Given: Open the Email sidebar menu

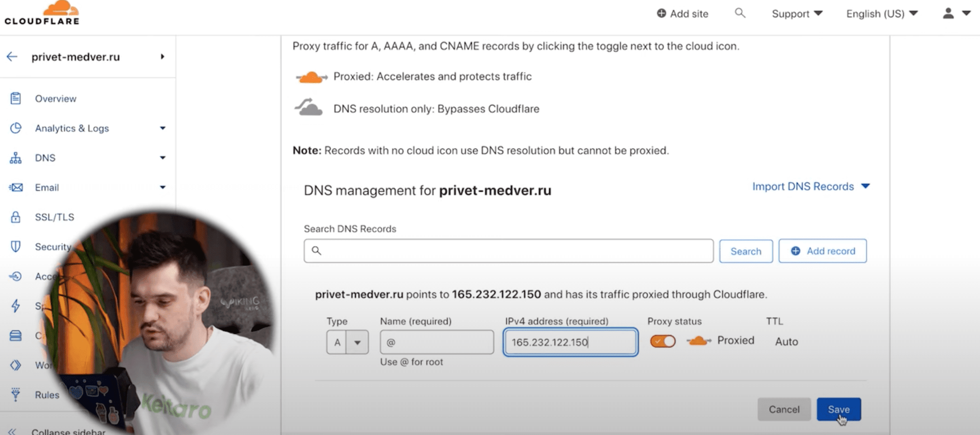Looking at the screenshot, I should click(87, 187).
